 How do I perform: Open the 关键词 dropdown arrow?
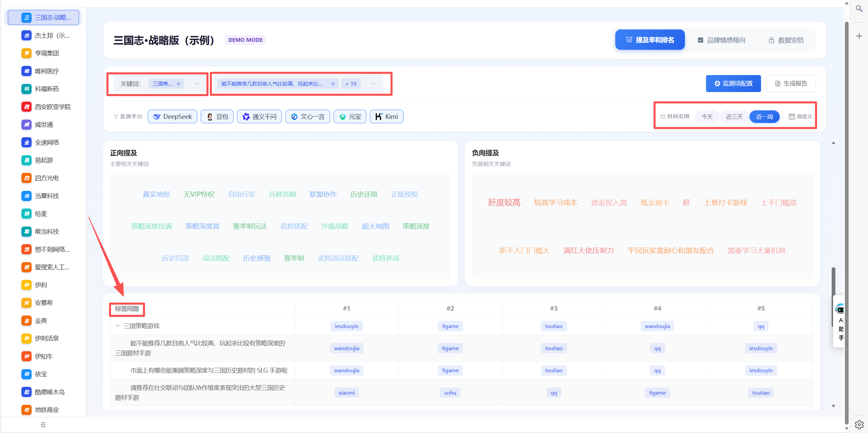(x=197, y=84)
